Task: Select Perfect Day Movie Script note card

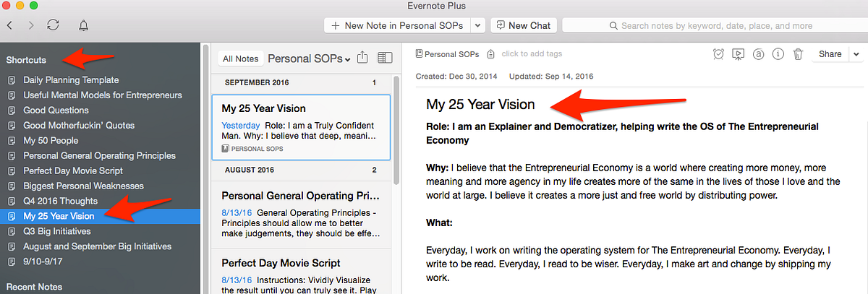Action: click(x=301, y=271)
